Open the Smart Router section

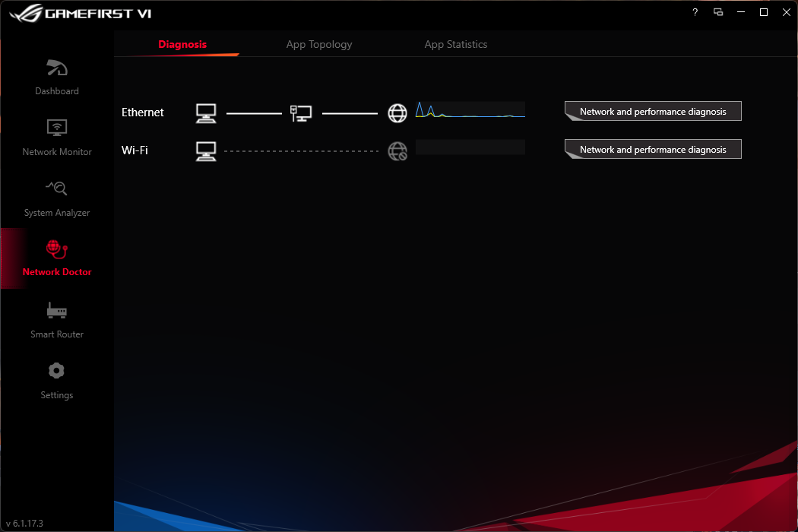pyautogui.click(x=57, y=320)
